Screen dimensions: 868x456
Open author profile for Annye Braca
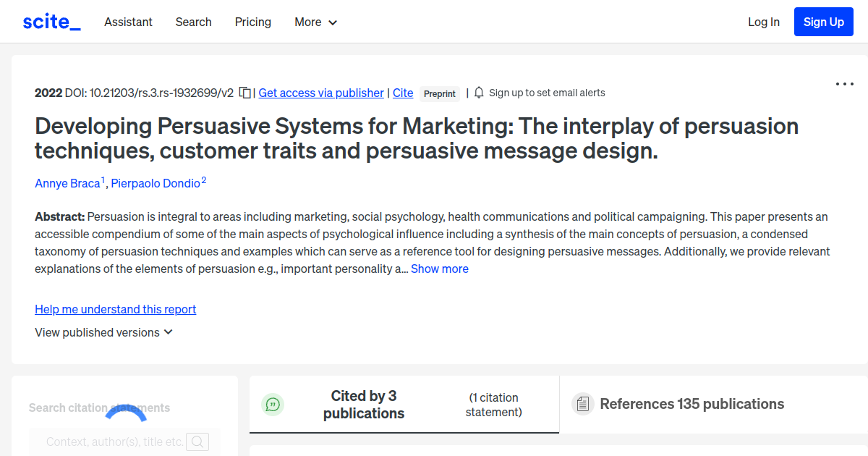[67, 183]
